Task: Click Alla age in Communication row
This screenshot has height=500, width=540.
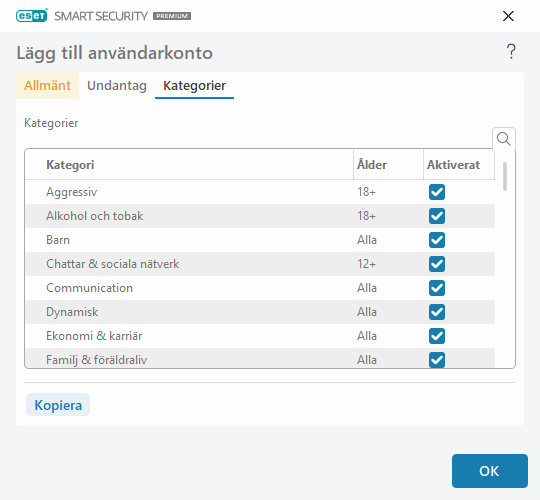Action: 367,288
